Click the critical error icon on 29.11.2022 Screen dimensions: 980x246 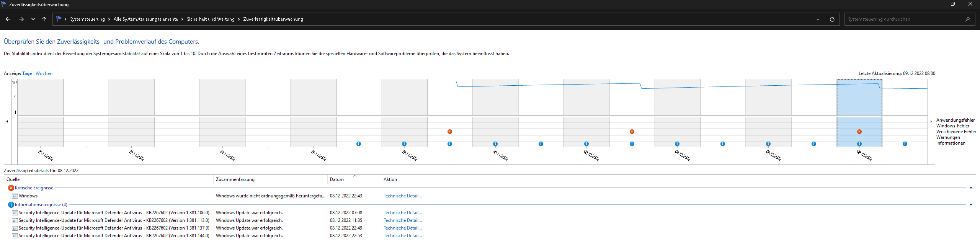[x=450, y=132]
